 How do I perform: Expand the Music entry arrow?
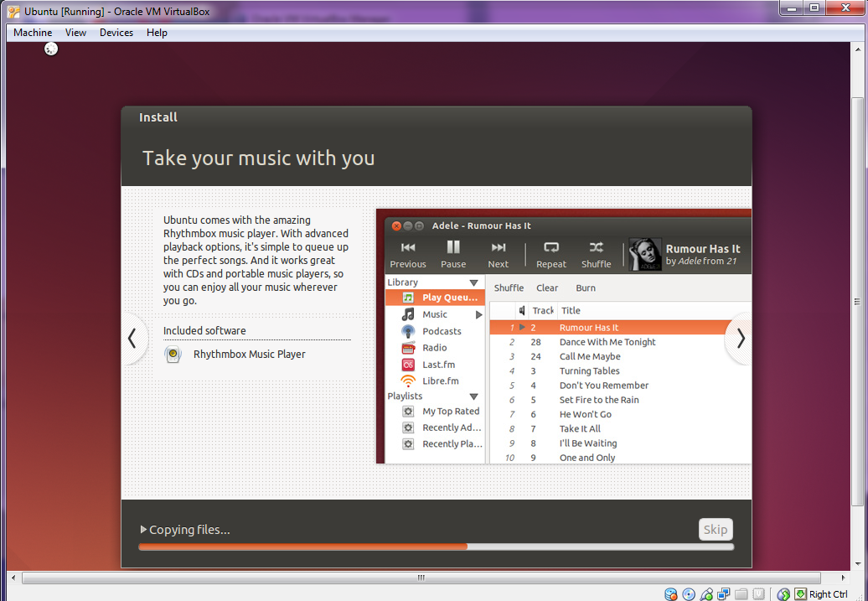click(479, 314)
